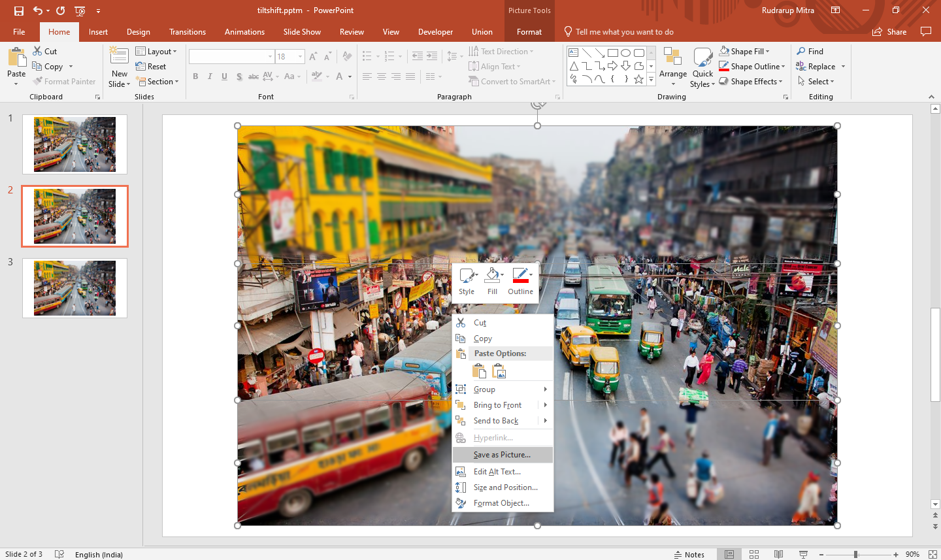Toggle Text Shadow formatting
The image size is (941, 560).
[239, 76]
